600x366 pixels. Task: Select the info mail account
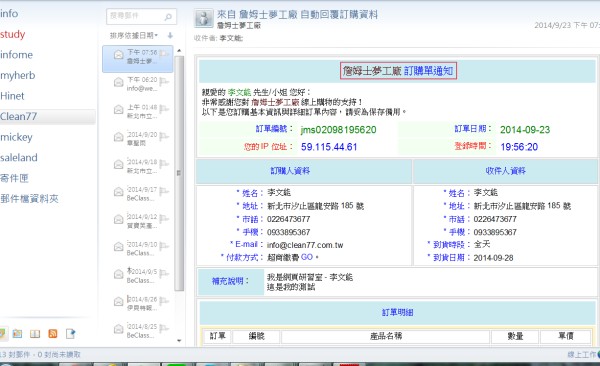click(x=9, y=14)
